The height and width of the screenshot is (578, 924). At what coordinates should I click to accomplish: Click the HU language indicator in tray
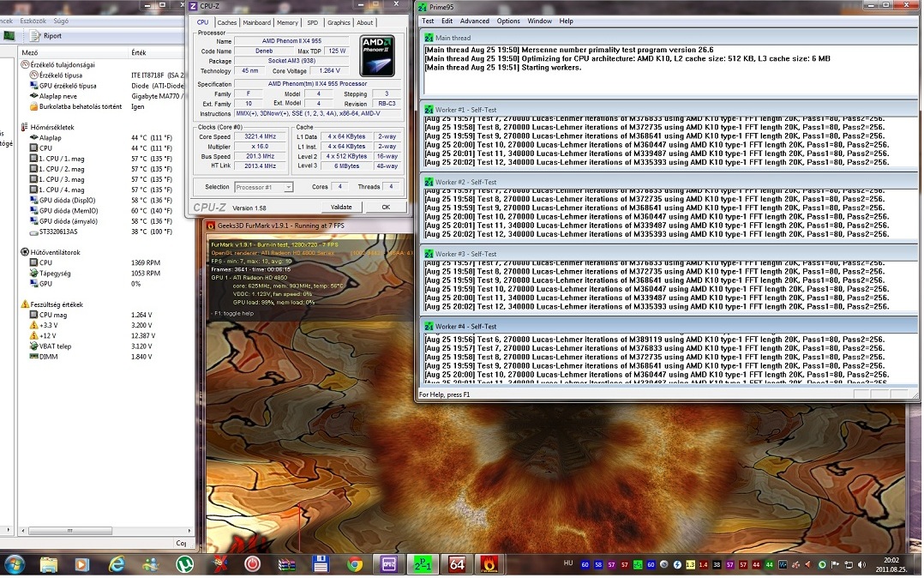coord(568,563)
